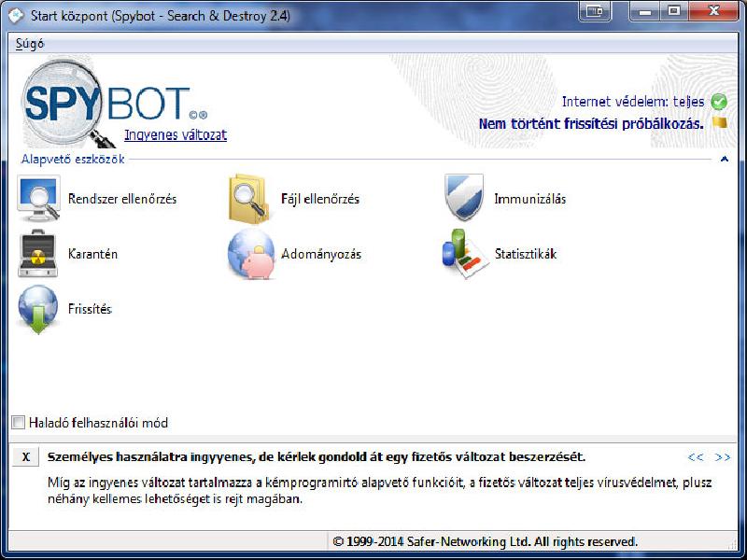Viewport: 747px width, 560px height.
Task: Click the Fájl ellenőrzés folder icon
Action: point(248,199)
